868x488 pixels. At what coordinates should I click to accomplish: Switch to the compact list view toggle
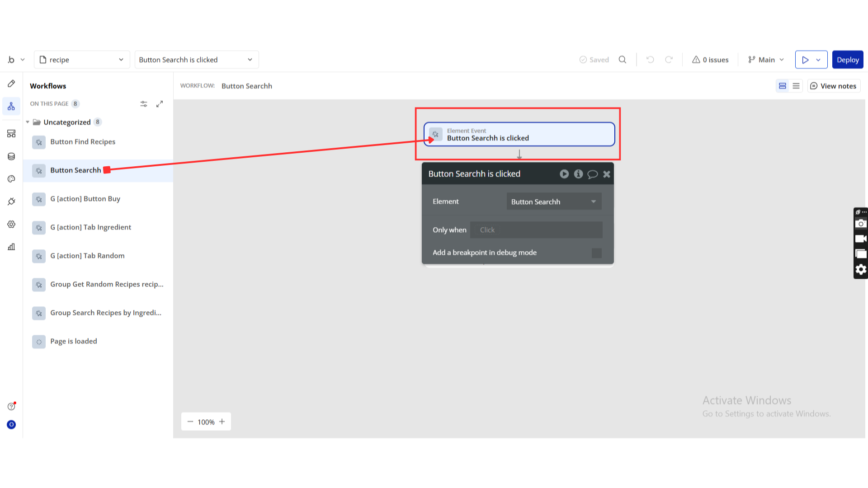point(796,86)
